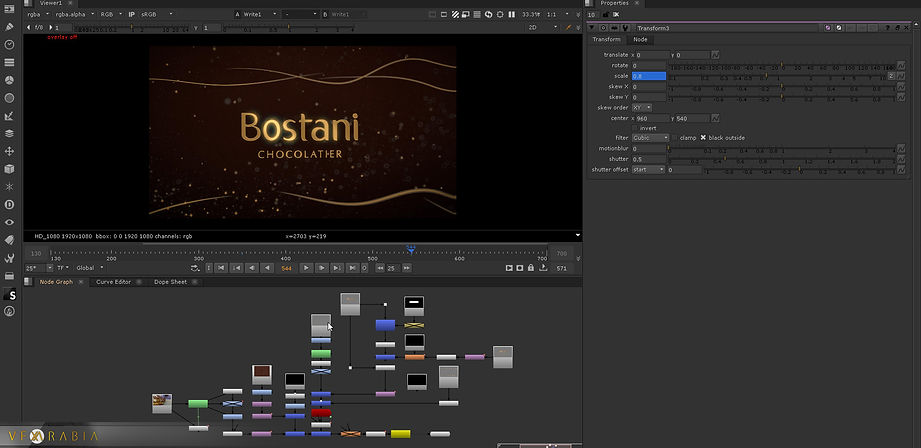Click the lock icon beside properties bin count
The width and height of the screenshot is (921, 448).
tap(606, 14)
